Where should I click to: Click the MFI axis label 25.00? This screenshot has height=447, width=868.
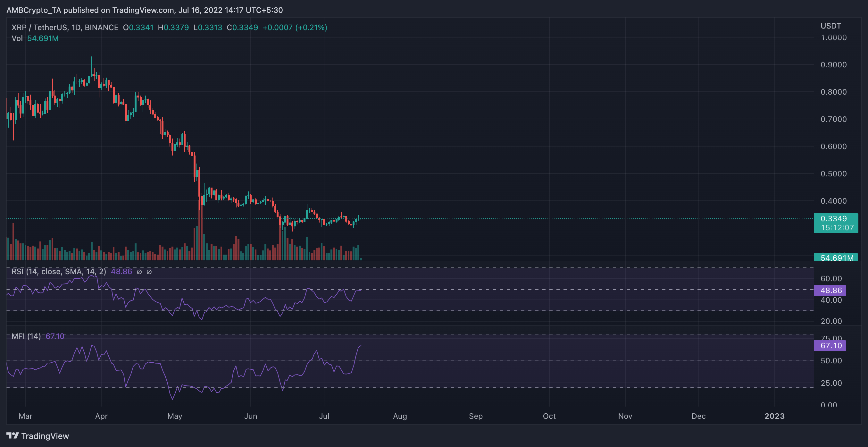tap(831, 383)
